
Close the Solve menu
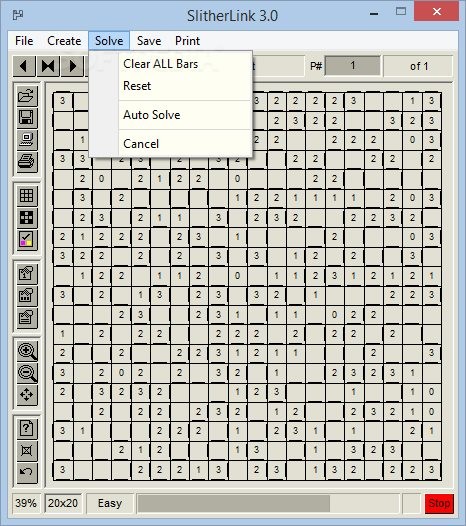coord(109,41)
